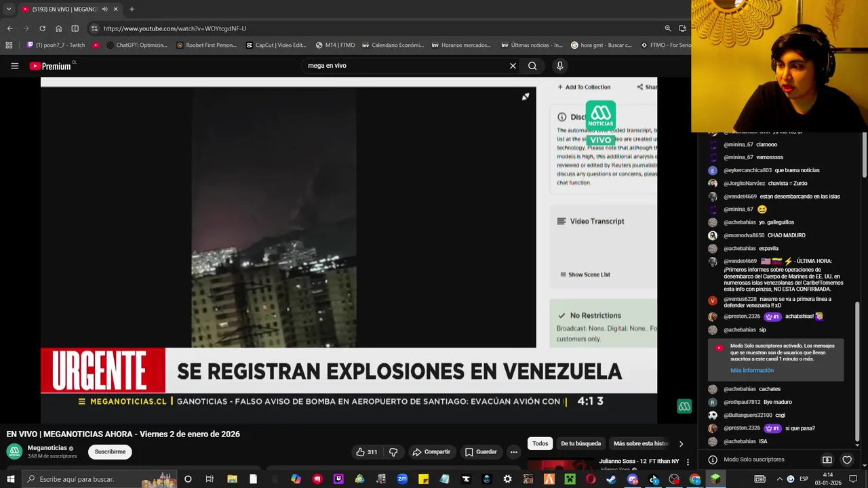This screenshot has width=868, height=488.
Task: Open Steam from the taskbar
Action: click(x=612, y=479)
